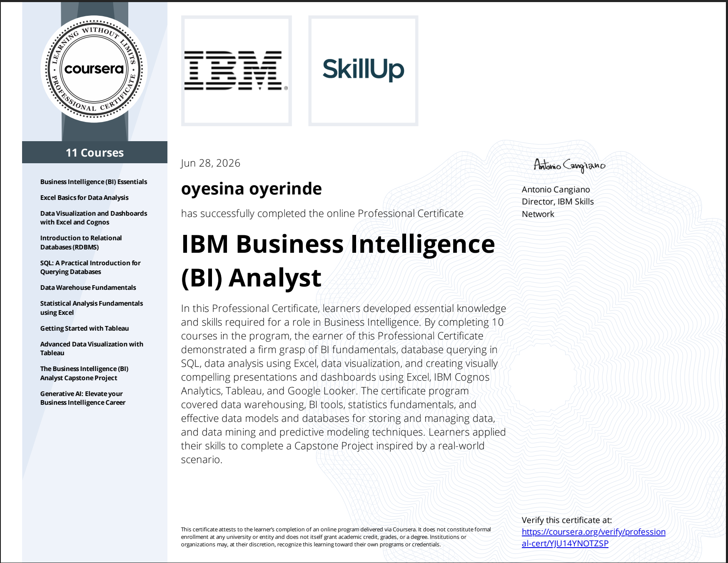Select 'The Business Intelligence (BI) Analyst Capstone Project'
Image resolution: width=728 pixels, height=563 pixels.
click(84, 373)
